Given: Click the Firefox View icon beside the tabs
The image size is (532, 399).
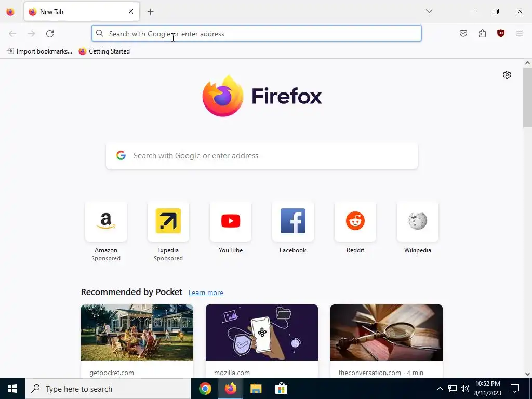Looking at the screenshot, I should pos(10,11).
